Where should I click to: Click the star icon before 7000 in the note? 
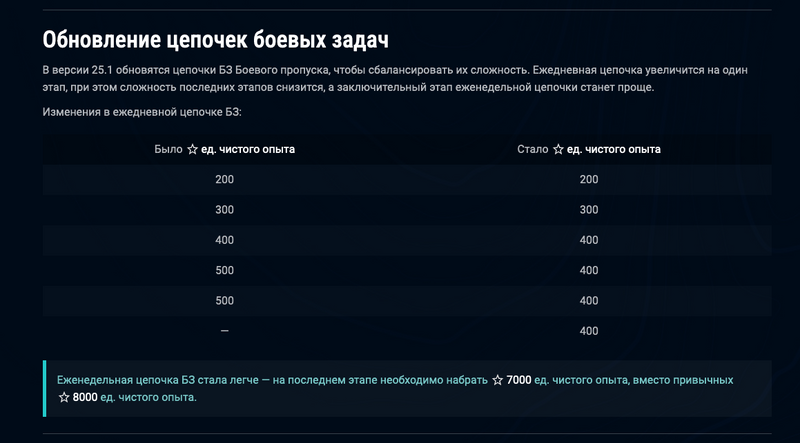(x=497, y=380)
